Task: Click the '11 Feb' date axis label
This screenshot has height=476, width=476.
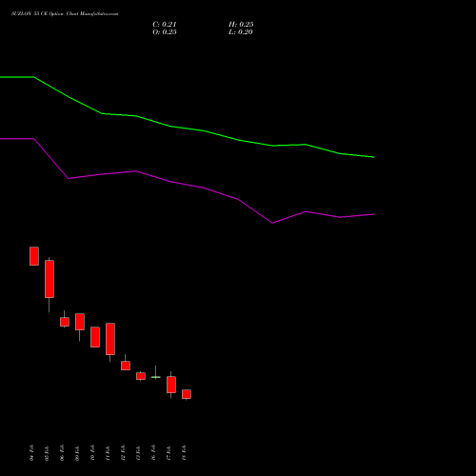Action: click(108, 452)
